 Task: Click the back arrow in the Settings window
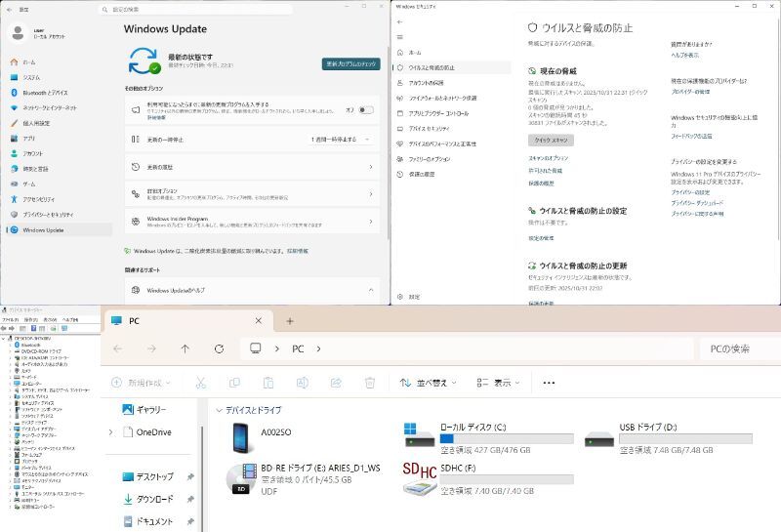click(x=9, y=9)
